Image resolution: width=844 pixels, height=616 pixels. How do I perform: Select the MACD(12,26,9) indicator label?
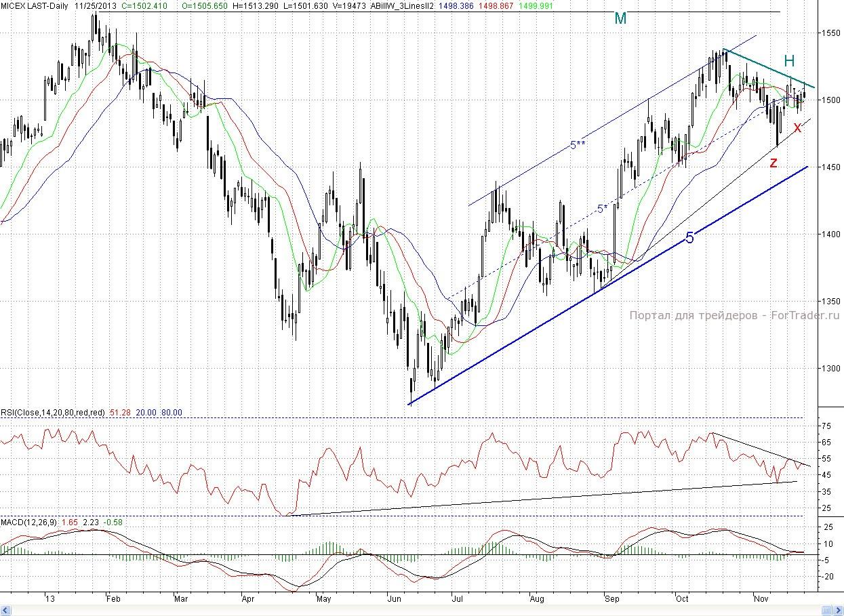point(28,522)
